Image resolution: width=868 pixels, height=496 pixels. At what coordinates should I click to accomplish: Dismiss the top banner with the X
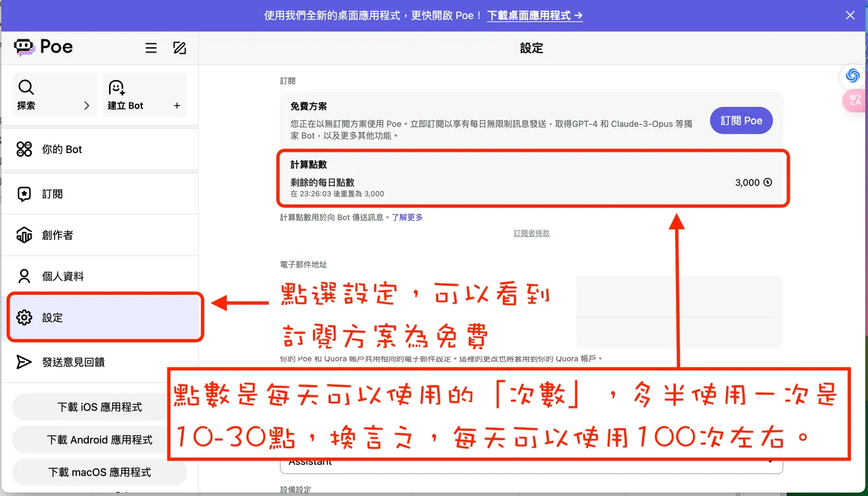click(850, 15)
